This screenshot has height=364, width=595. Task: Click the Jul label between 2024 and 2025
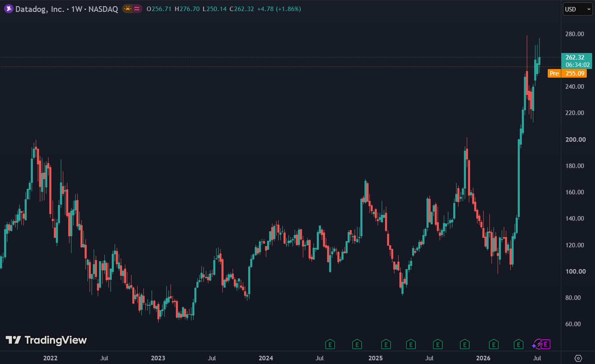click(320, 358)
